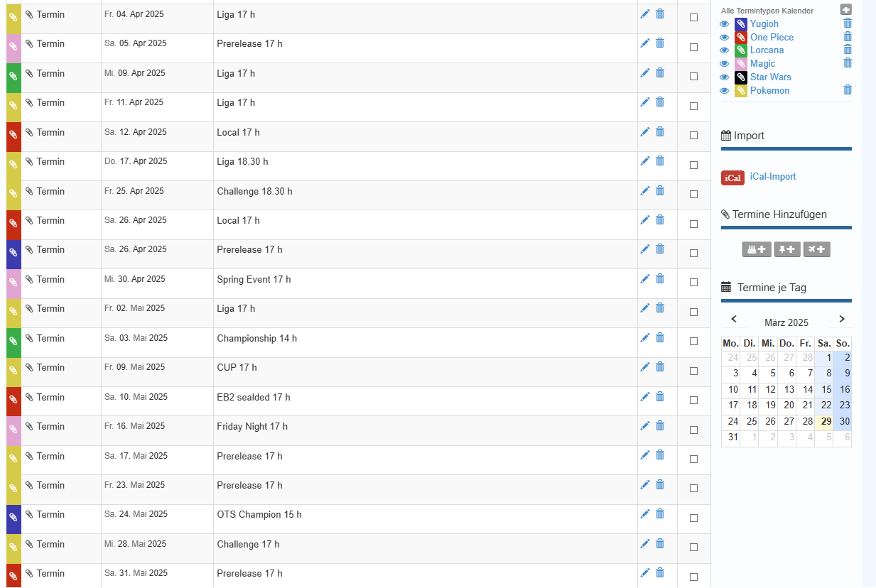The image size is (876, 588).
Task: Click the black Star Wars color swatch
Action: pyautogui.click(x=741, y=77)
